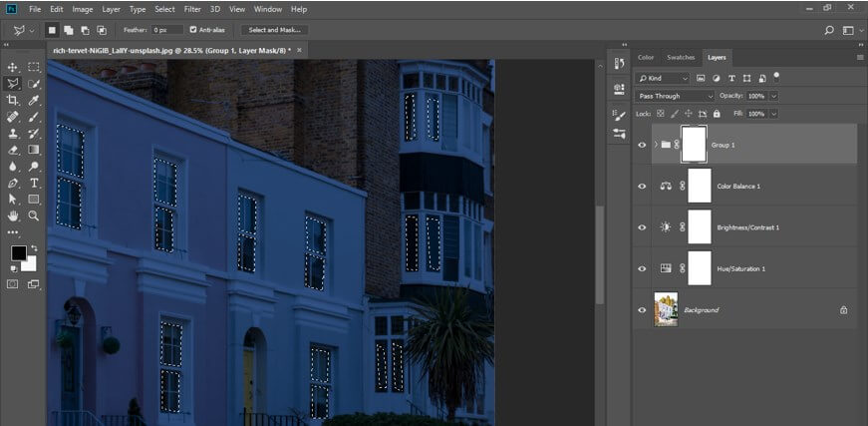Open the Pass Through blend mode dropdown
868x426 pixels.
675,96
